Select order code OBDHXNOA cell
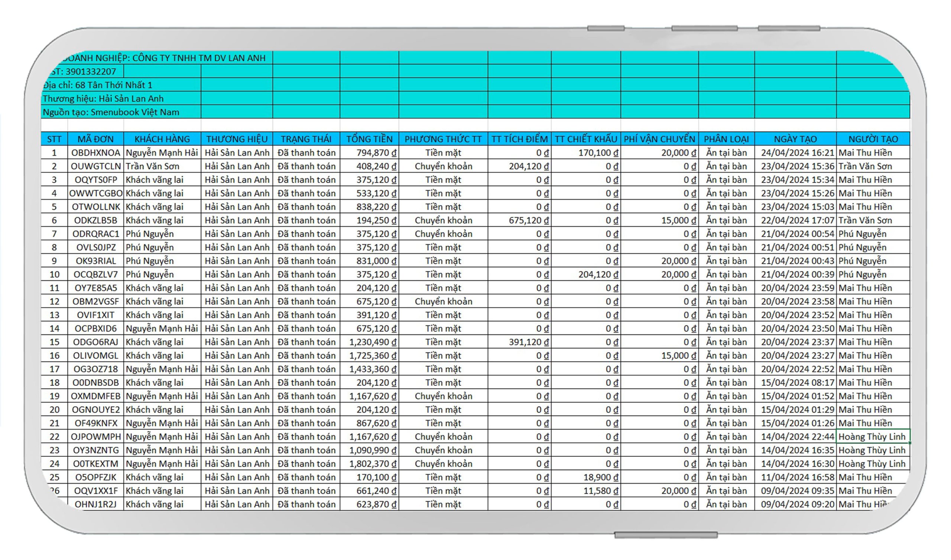Screen dimensions: 951x560 95,153
